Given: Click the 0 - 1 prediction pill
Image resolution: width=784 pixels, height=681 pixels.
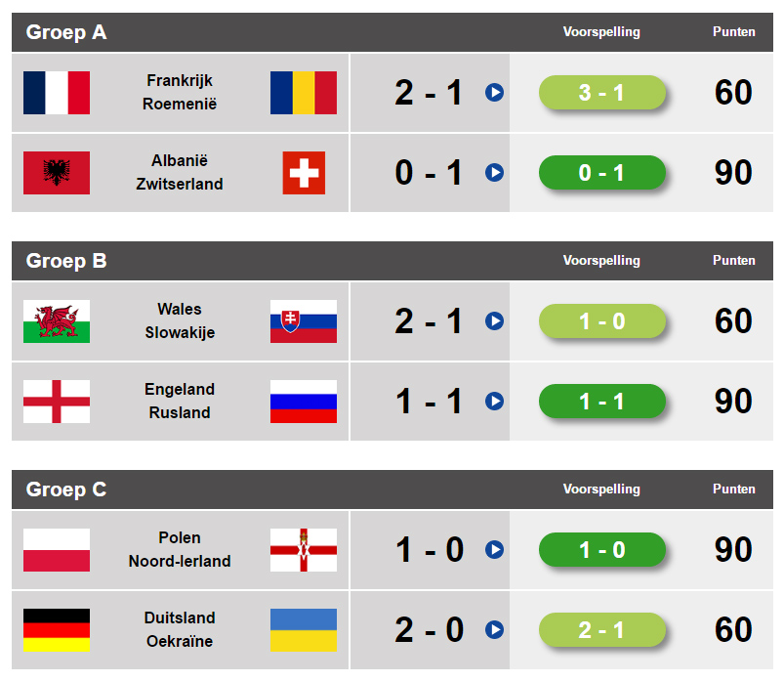Looking at the screenshot, I should point(601,173).
